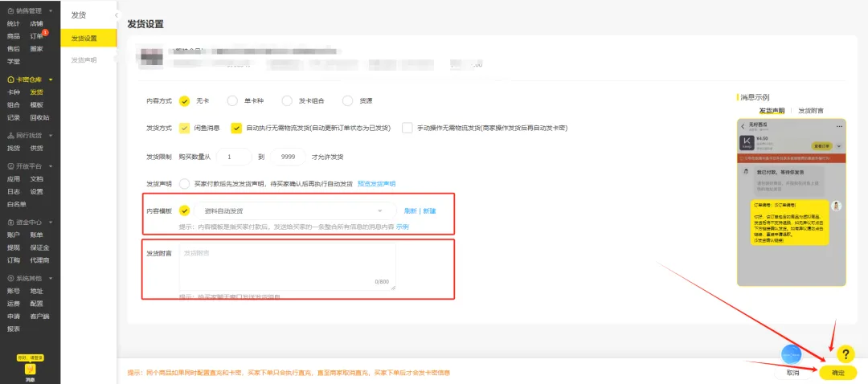Expand the 系统其他 sidebar arrow
The height and width of the screenshot is (384, 868).
coord(51,278)
